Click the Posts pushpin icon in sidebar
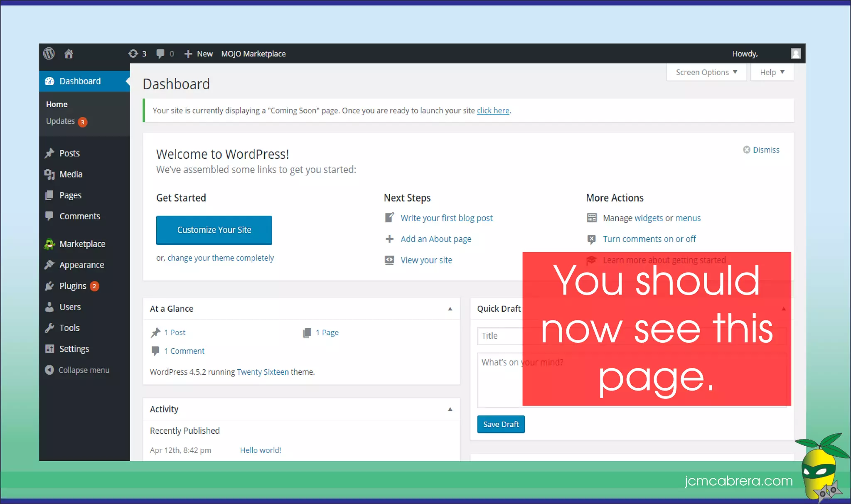 (49, 153)
